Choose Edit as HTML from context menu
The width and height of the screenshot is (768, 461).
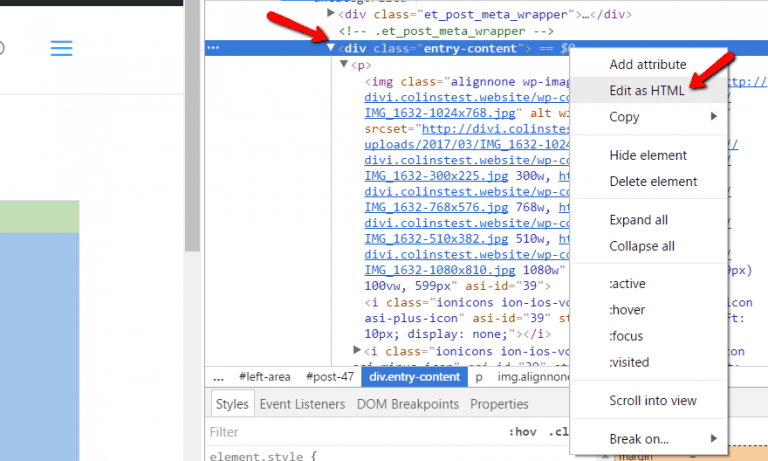click(647, 91)
